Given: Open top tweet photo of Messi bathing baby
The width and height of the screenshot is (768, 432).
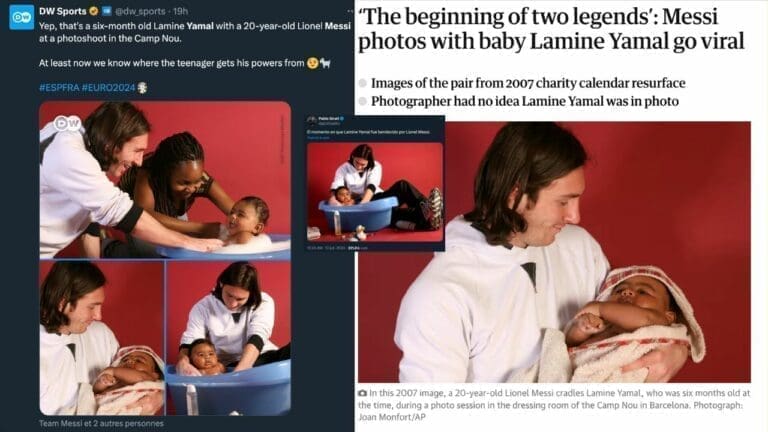Looking at the screenshot, I should (x=165, y=180).
